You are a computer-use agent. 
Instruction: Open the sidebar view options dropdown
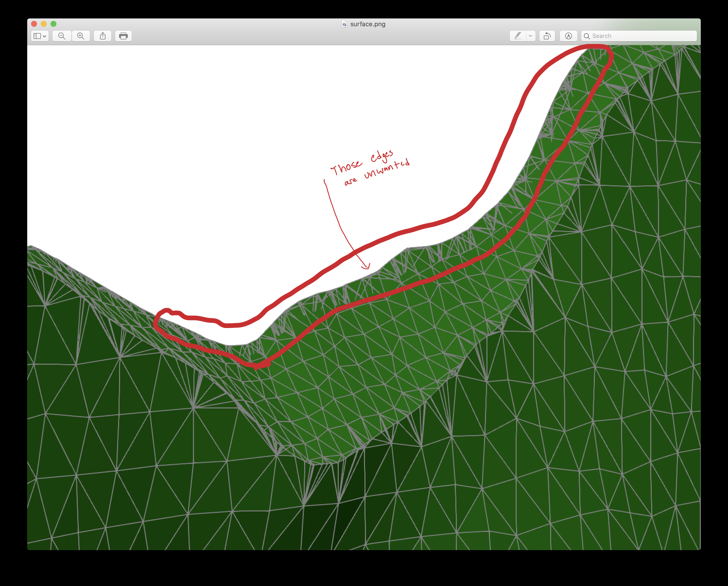(44, 36)
